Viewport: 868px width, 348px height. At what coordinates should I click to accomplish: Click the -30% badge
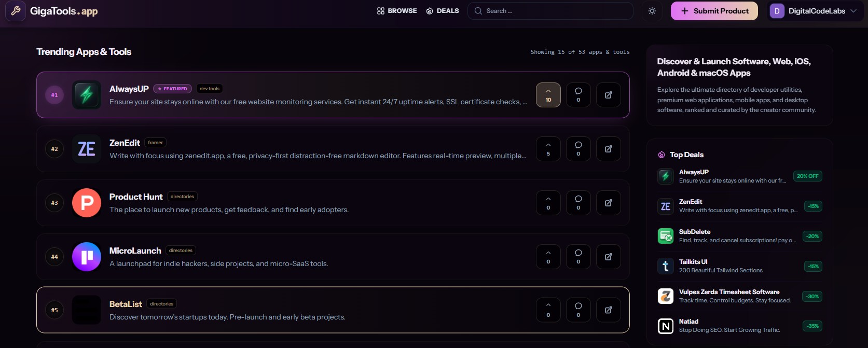click(x=812, y=297)
